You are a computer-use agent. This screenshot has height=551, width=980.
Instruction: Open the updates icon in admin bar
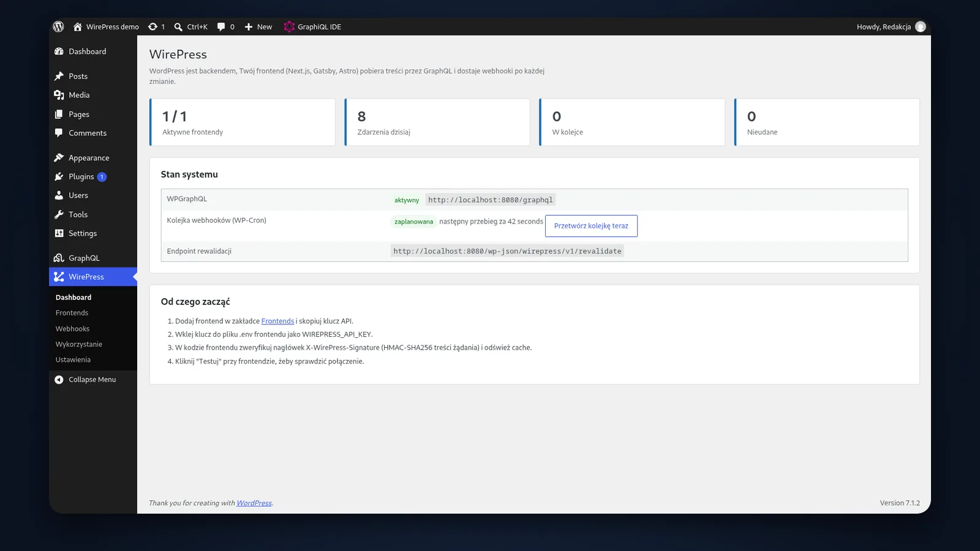pos(153,26)
